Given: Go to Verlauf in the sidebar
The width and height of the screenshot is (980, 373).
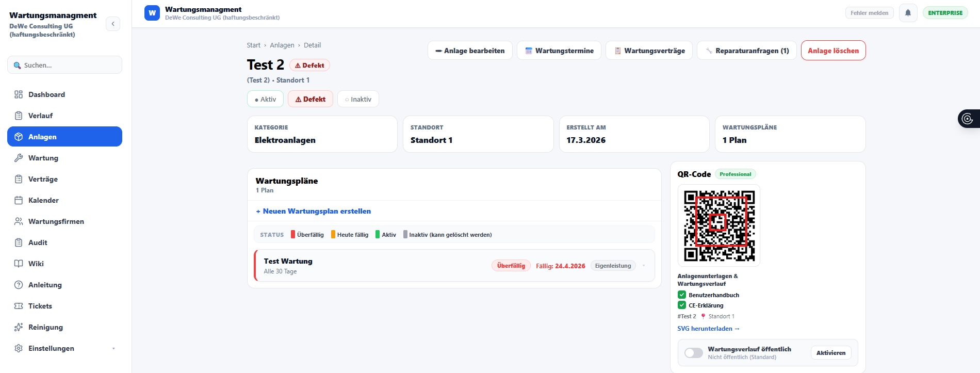Looking at the screenshot, I should [x=64, y=116].
